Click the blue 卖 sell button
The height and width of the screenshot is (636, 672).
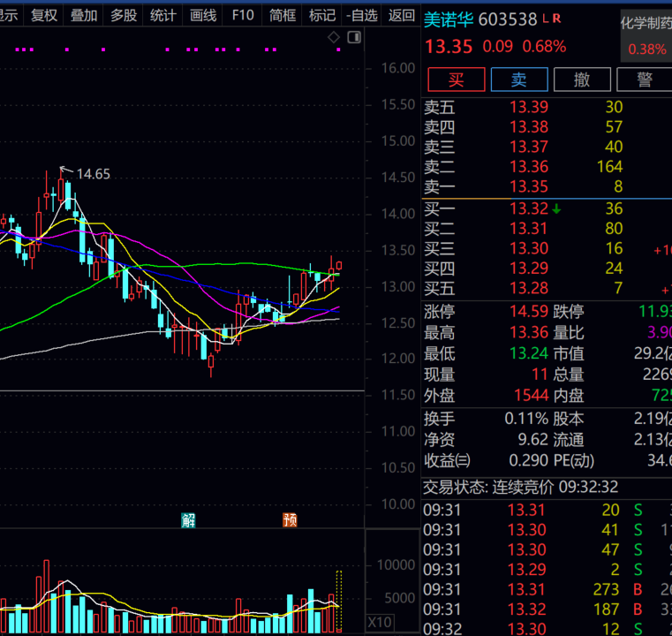[x=519, y=79]
